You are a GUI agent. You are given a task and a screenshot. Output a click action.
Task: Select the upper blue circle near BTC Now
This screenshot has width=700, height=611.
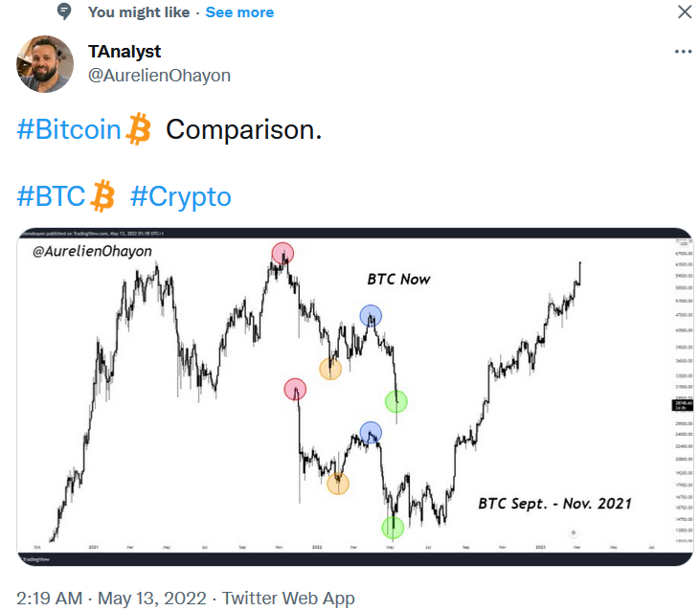371,315
